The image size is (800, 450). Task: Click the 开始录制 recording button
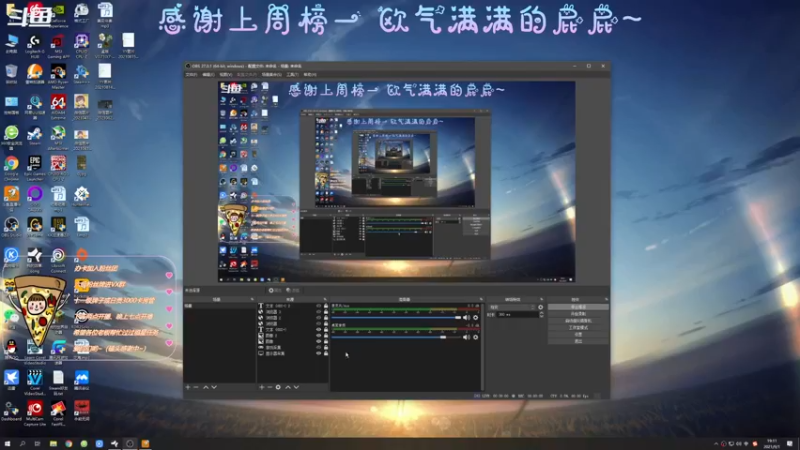(x=578, y=314)
